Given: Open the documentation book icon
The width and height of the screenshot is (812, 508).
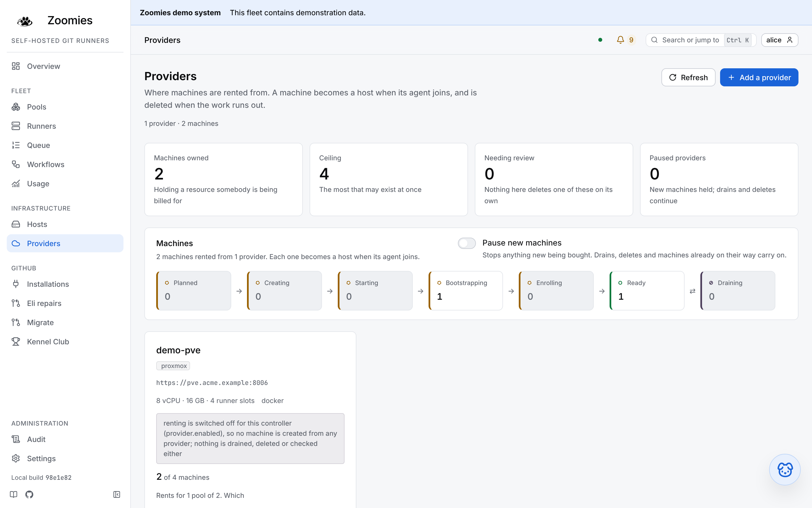Looking at the screenshot, I should tap(14, 494).
